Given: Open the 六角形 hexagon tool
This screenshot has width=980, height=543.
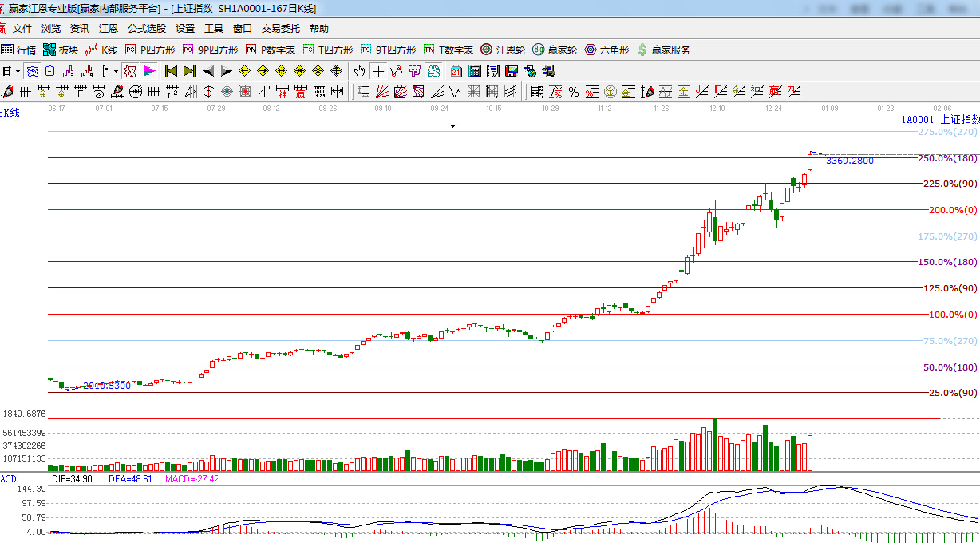Looking at the screenshot, I should coord(607,50).
